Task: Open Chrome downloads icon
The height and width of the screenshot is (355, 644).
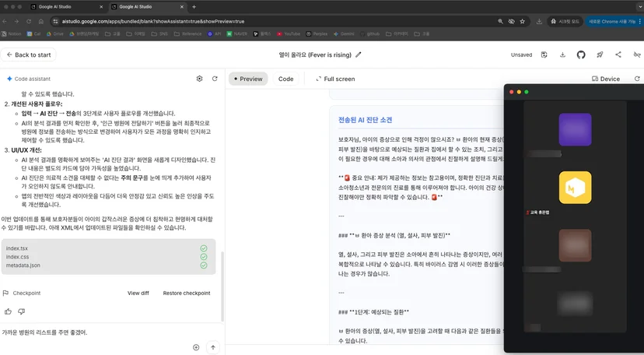Action: point(539,21)
